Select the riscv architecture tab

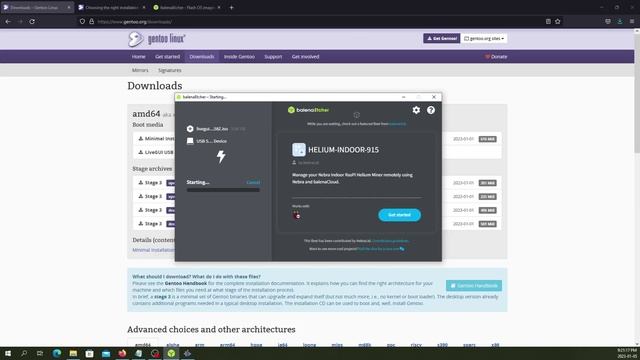coord(416,345)
